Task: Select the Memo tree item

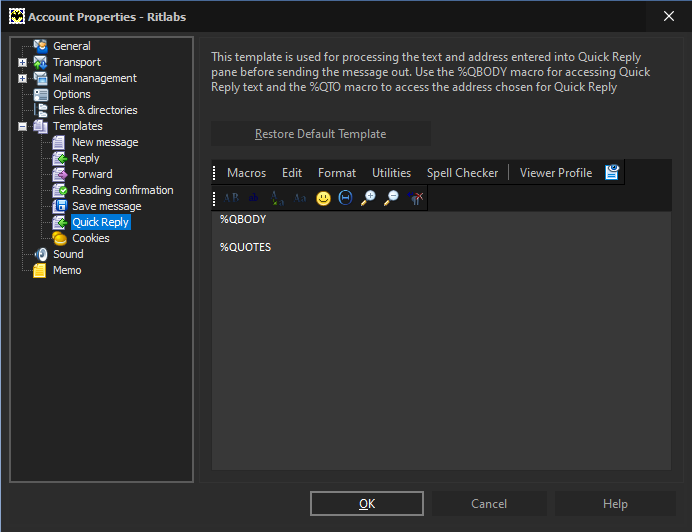Action: 67,270
